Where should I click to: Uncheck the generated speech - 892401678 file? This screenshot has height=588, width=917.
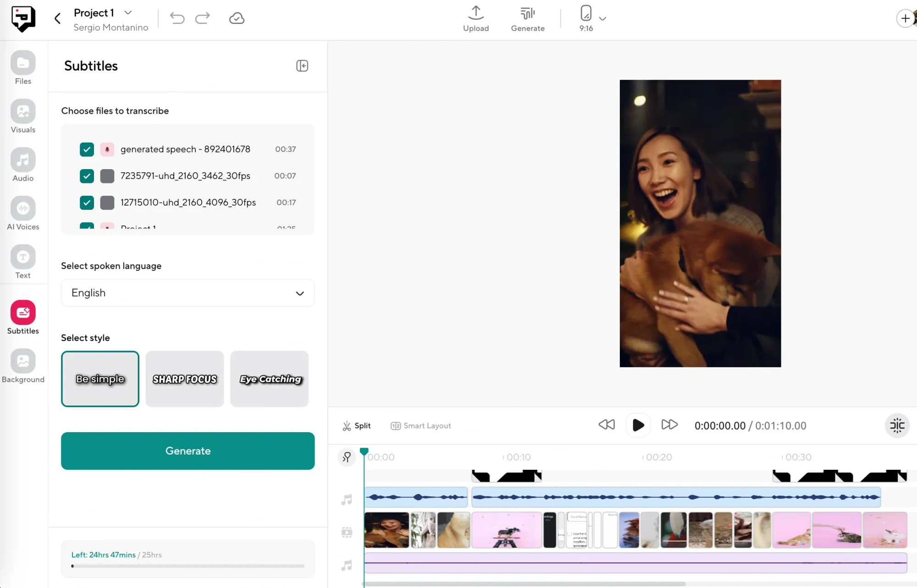click(x=87, y=149)
